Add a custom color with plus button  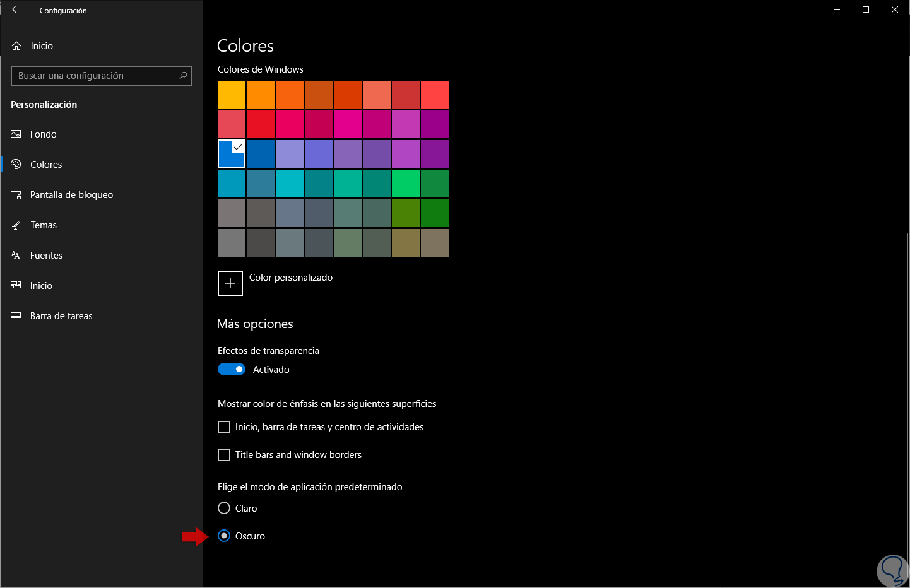(x=230, y=283)
